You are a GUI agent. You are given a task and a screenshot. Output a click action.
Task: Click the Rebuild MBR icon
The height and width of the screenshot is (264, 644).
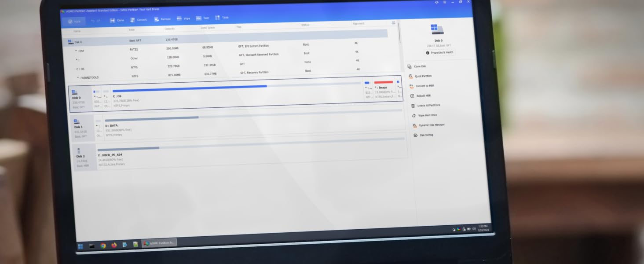point(412,96)
